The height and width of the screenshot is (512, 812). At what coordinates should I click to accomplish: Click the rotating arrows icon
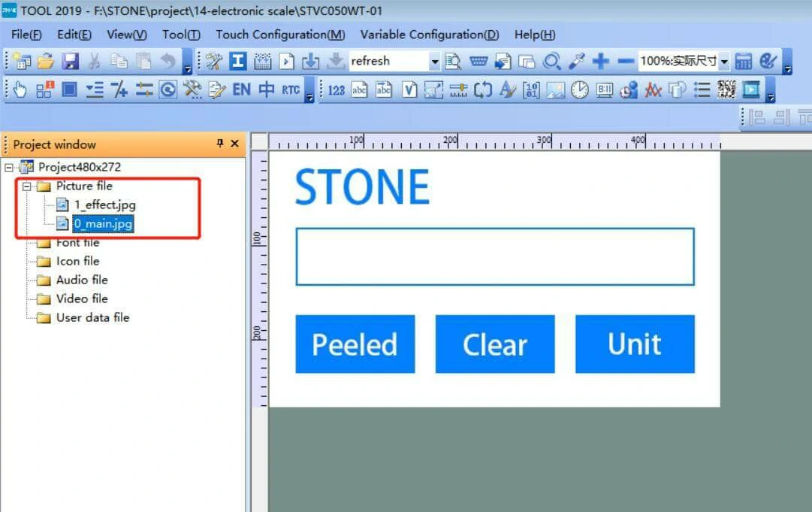point(483,90)
